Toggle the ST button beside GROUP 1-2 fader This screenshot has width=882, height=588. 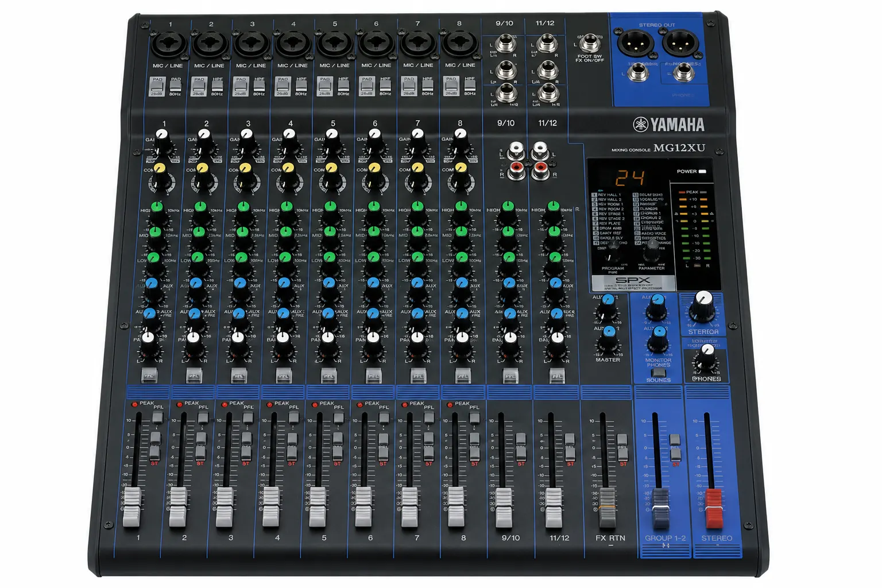(x=675, y=455)
